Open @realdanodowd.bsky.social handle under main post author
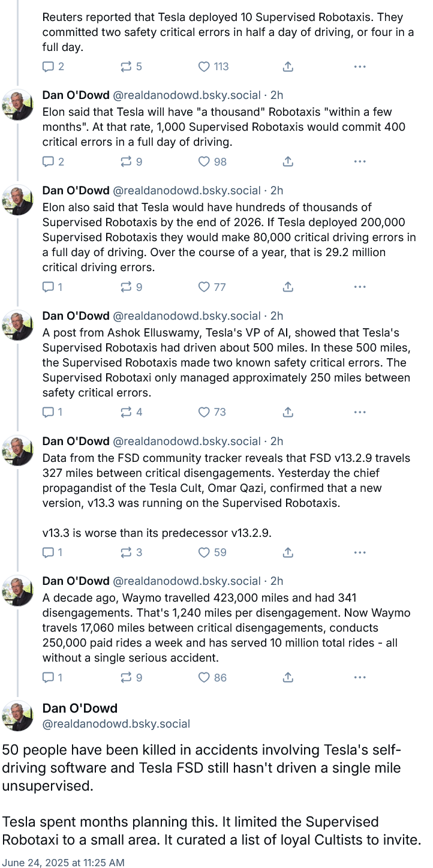 pyautogui.click(x=116, y=724)
